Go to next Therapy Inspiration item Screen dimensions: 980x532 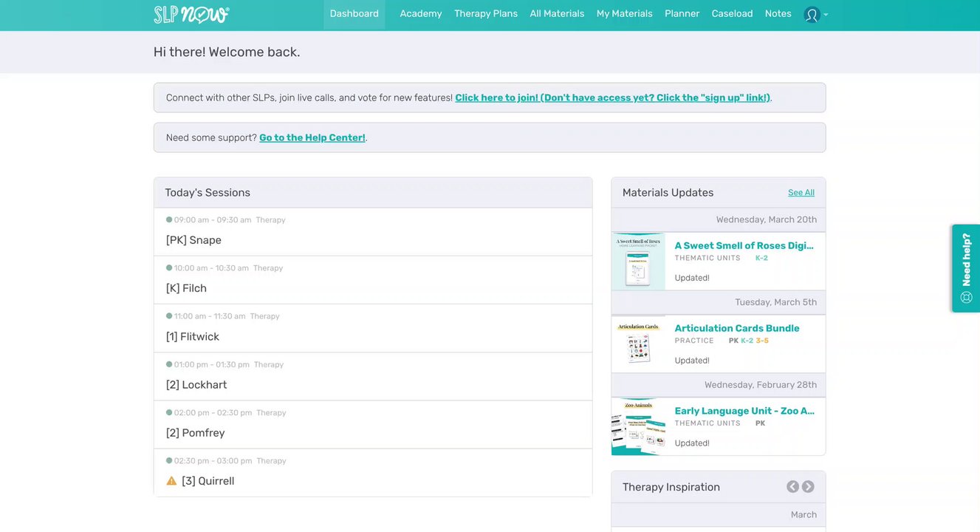point(808,486)
